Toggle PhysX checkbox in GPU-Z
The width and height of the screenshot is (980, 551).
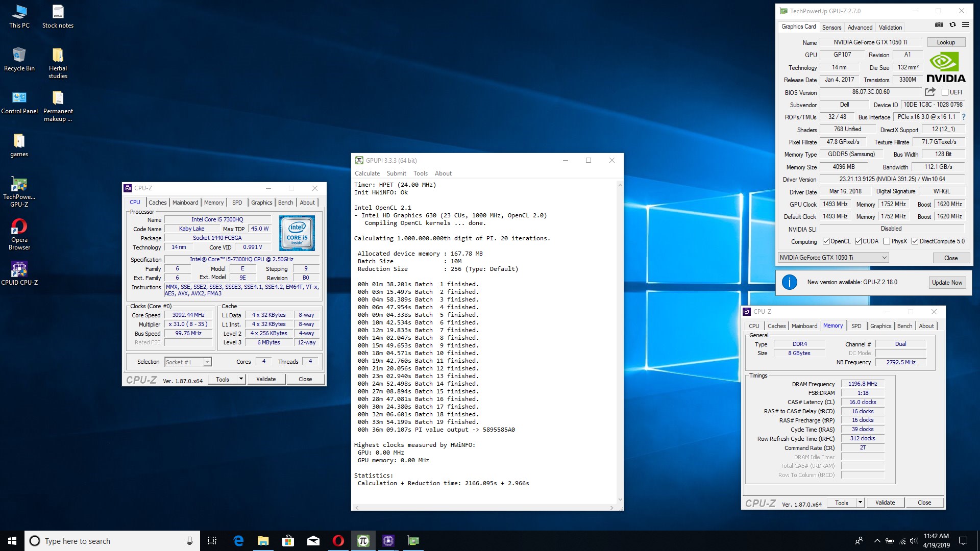[887, 241]
